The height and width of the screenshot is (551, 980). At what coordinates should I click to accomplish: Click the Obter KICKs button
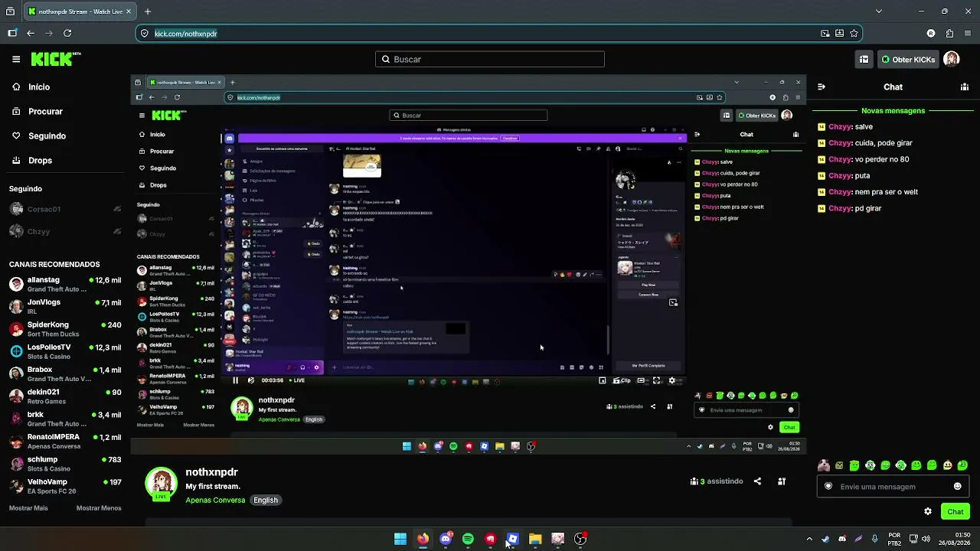[908, 59]
